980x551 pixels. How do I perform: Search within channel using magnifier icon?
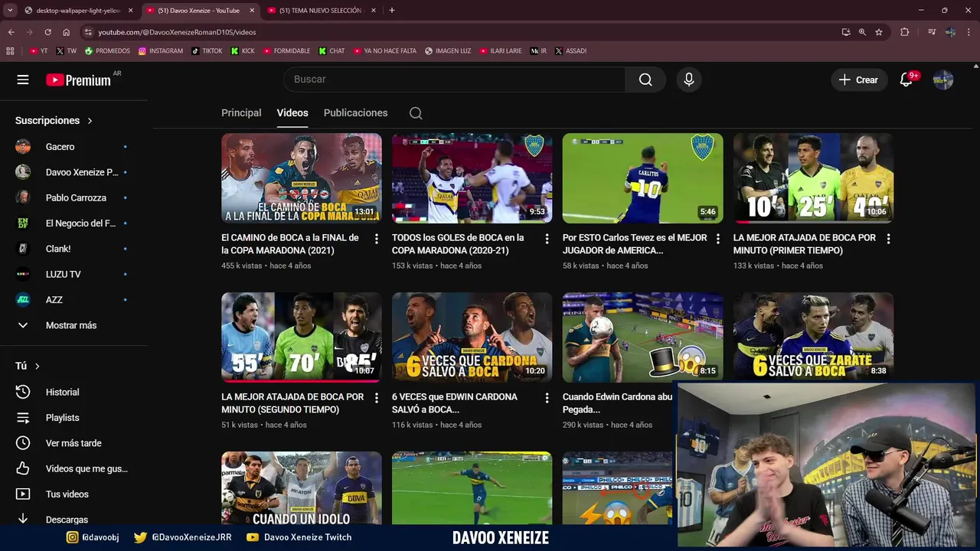416,113
